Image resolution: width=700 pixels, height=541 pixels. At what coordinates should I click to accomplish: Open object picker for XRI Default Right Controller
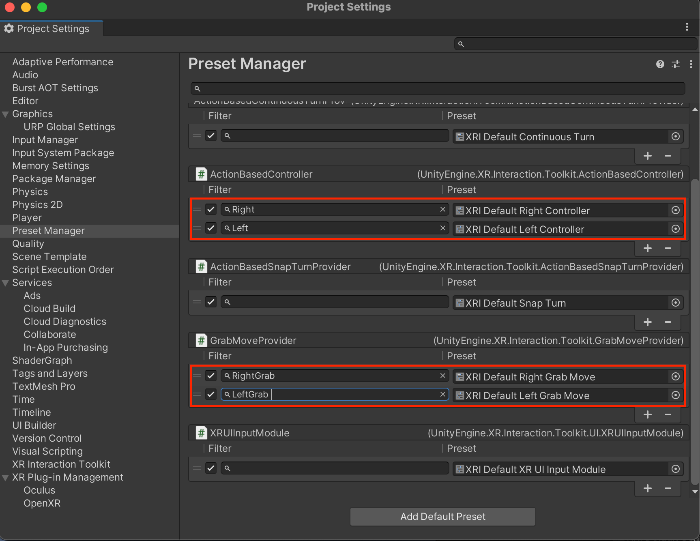click(675, 210)
